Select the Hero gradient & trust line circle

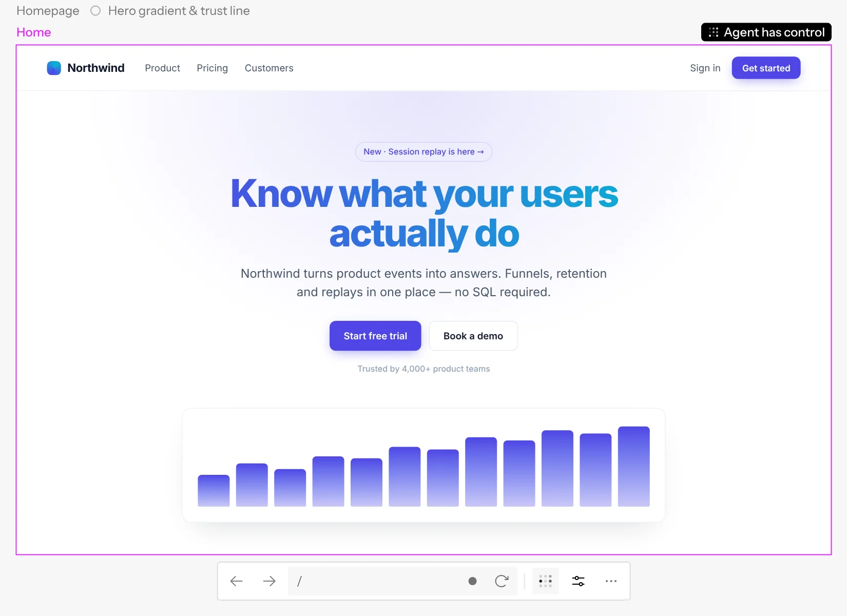click(95, 11)
